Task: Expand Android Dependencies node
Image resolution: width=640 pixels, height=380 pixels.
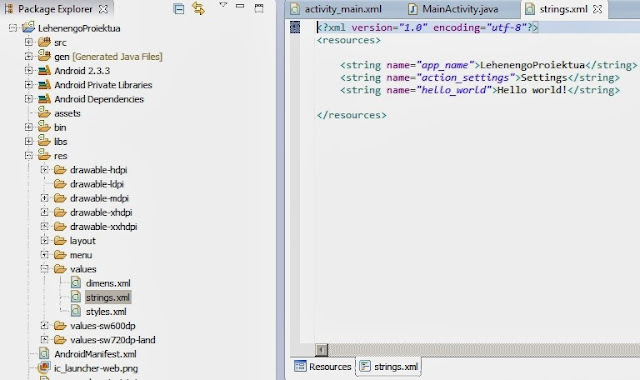Action: click(x=28, y=99)
